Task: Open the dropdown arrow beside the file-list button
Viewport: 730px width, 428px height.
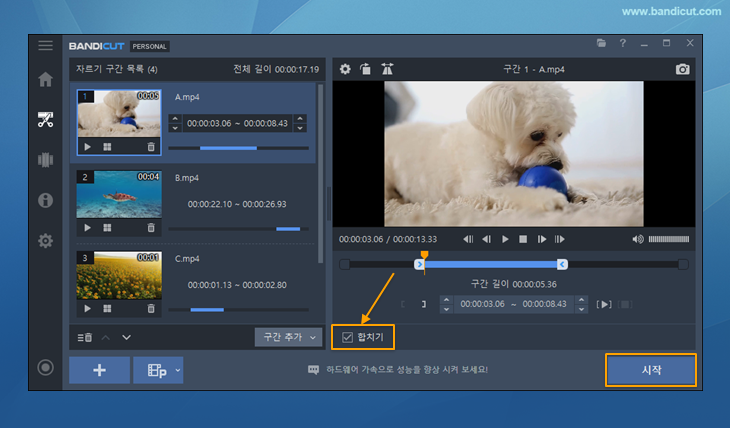Action: click(178, 370)
